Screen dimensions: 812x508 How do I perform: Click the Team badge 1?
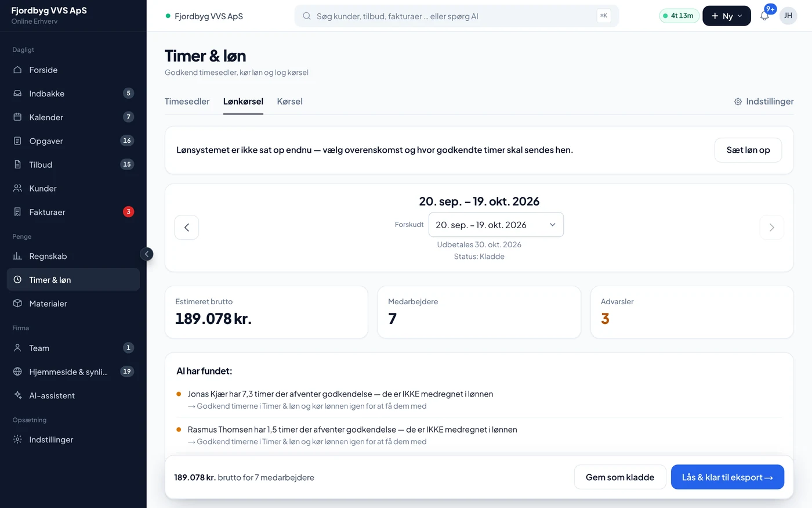point(128,348)
